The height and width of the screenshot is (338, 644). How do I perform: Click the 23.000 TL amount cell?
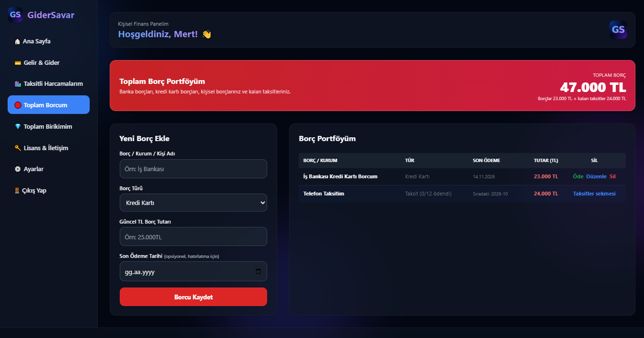click(x=546, y=176)
